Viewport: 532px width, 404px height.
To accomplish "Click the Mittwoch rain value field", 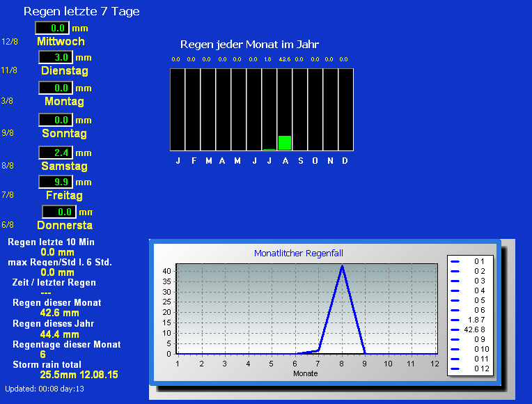I will tap(52, 28).
